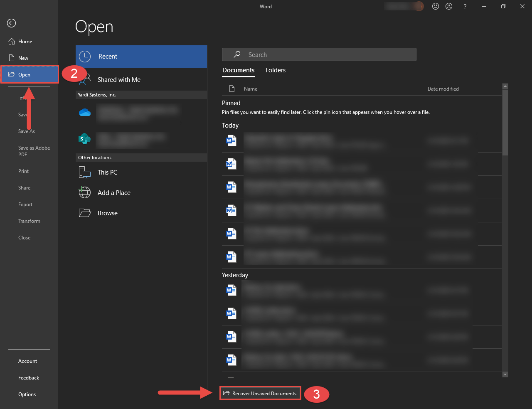Click Recover Unsaved Documents button
Screen dimensions: 532x409
[260, 393]
